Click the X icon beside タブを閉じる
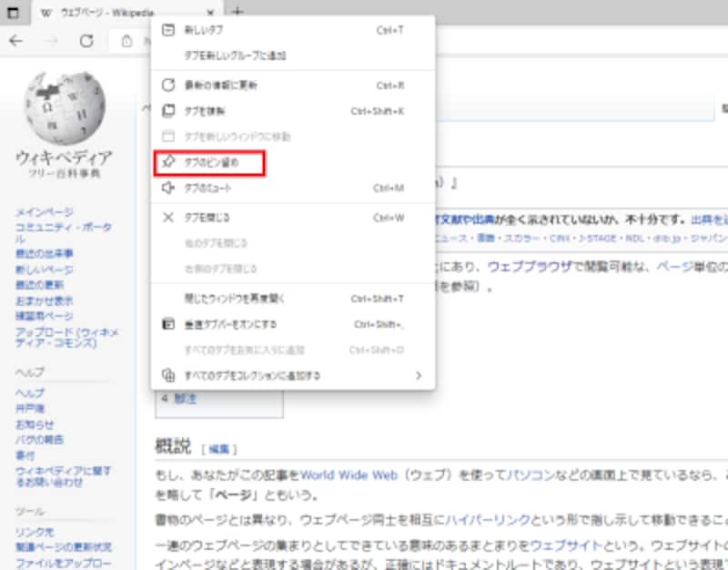 pyautogui.click(x=168, y=218)
